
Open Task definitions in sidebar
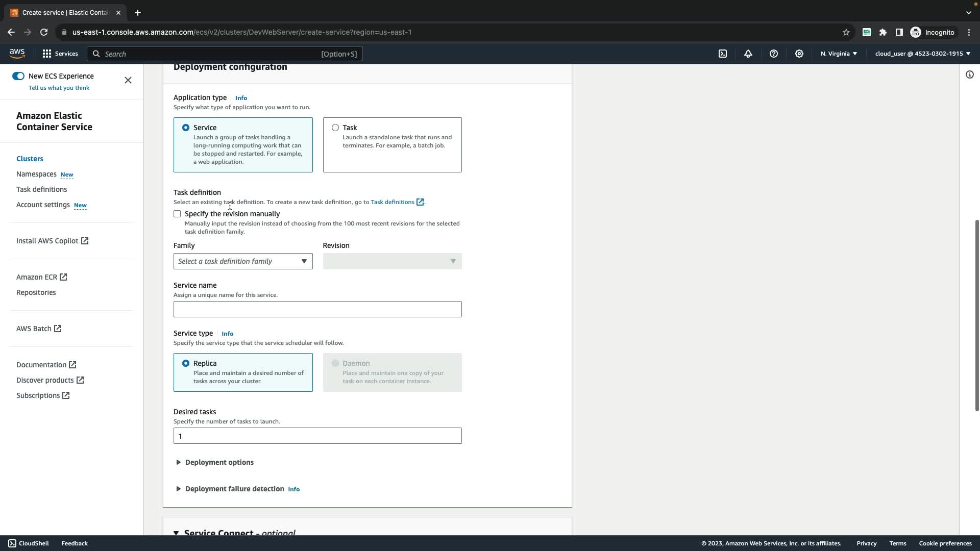click(41, 189)
